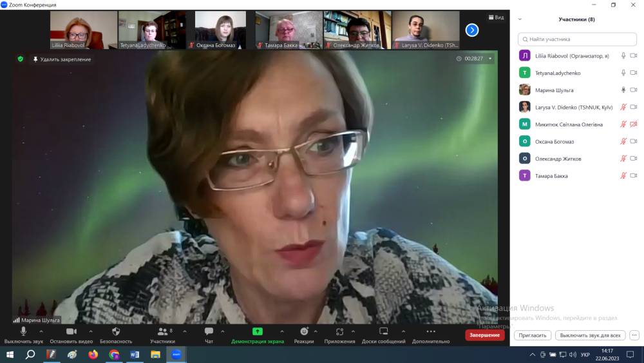Click the More (Дополнительно) three-dots icon

pyautogui.click(x=431, y=331)
